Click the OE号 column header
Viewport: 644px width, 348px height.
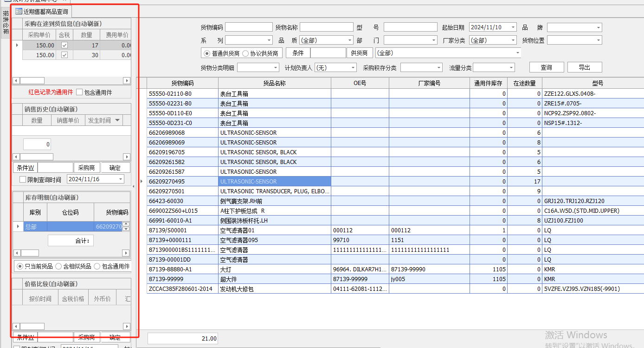tap(360, 83)
